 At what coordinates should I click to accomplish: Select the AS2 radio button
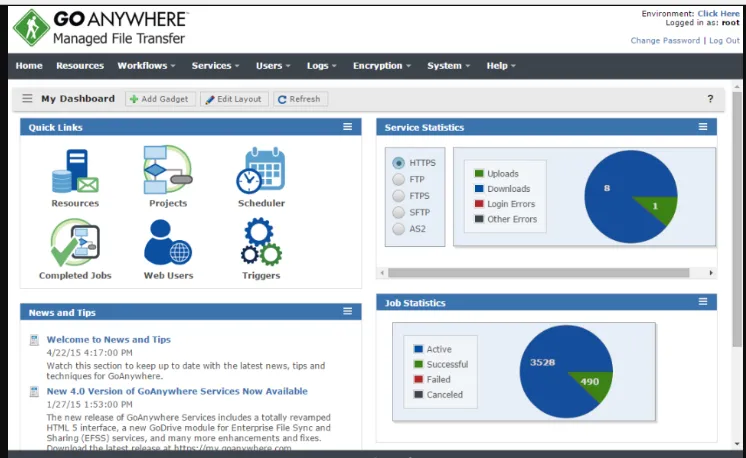[x=399, y=229]
